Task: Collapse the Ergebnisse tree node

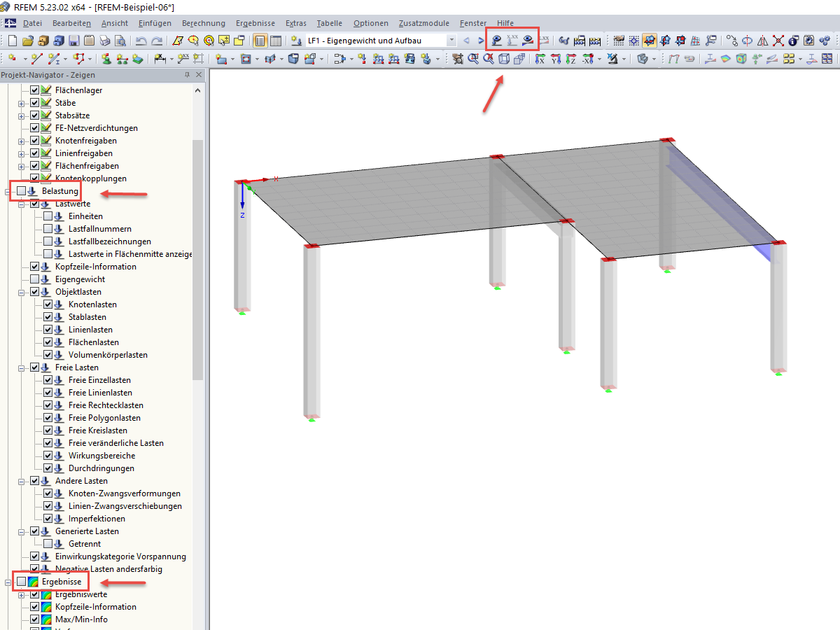Action: tap(8, 582)
